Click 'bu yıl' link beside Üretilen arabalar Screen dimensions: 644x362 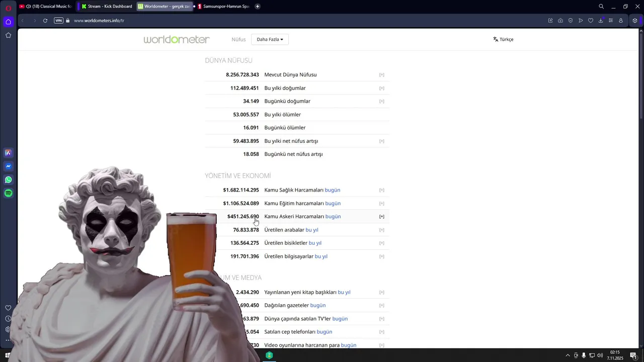point(312,230)
